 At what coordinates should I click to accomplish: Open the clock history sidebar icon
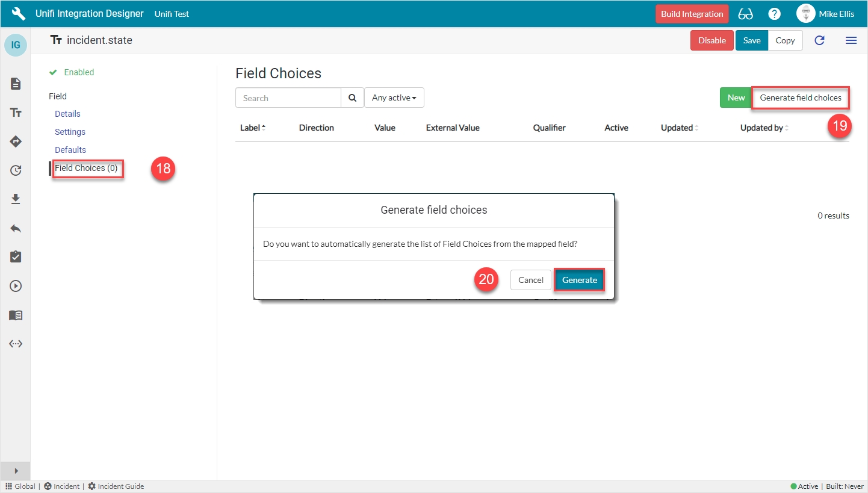coord(16,170)
